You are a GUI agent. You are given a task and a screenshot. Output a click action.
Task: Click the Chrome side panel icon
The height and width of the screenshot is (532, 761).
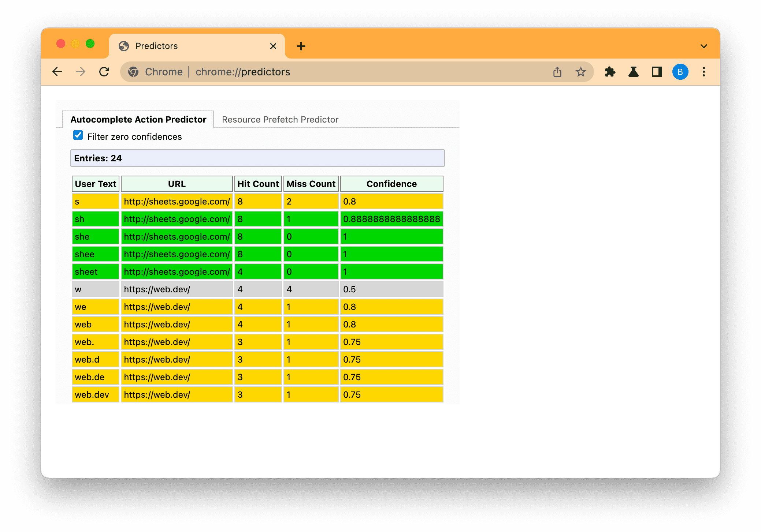pos(656,72)
